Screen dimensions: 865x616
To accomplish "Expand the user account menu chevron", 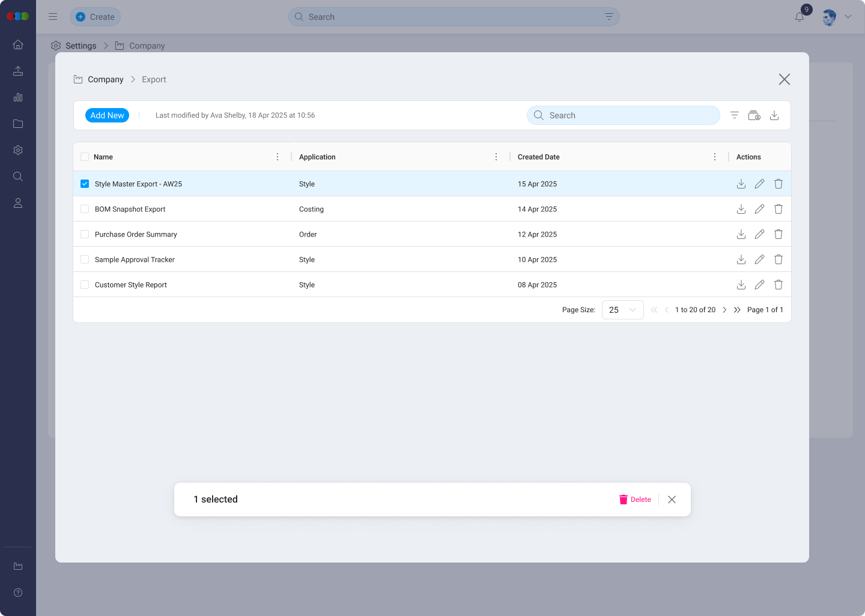I will point(848,17).
